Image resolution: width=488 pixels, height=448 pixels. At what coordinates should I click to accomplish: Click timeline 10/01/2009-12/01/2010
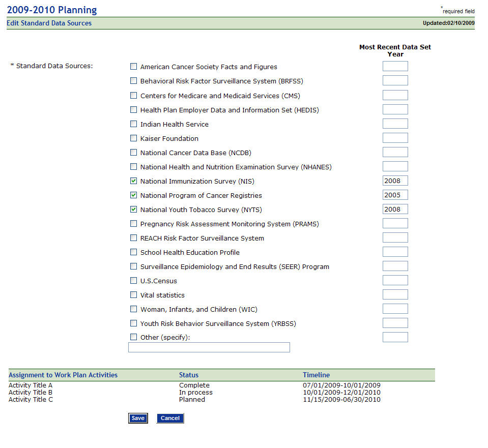[x=342, y=392]
